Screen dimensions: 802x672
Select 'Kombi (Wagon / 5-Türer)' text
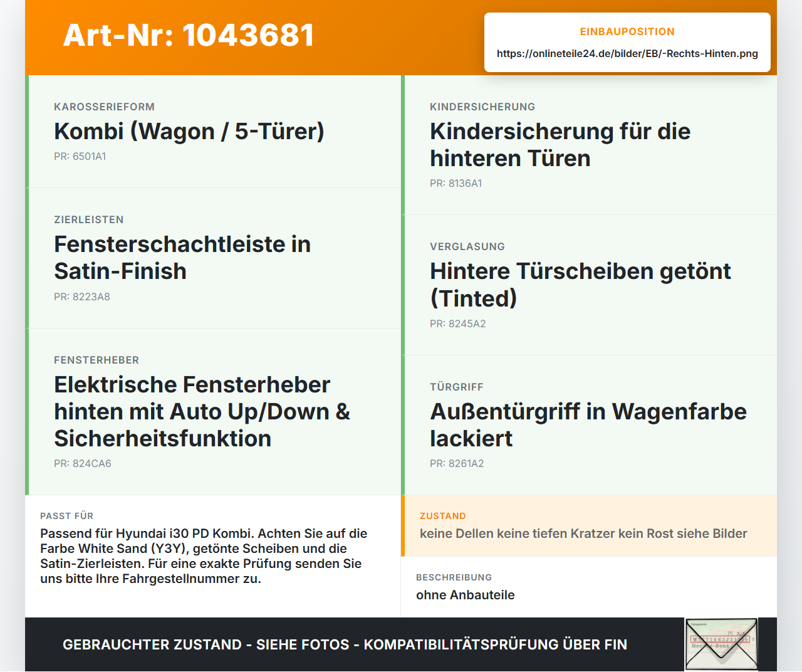189,131
